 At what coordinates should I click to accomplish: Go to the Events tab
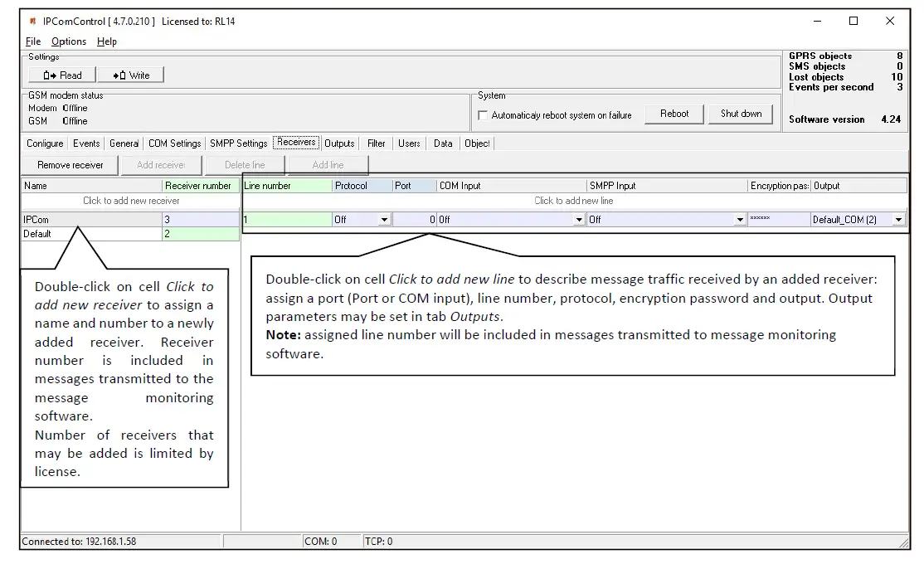(x=86, y=143)
